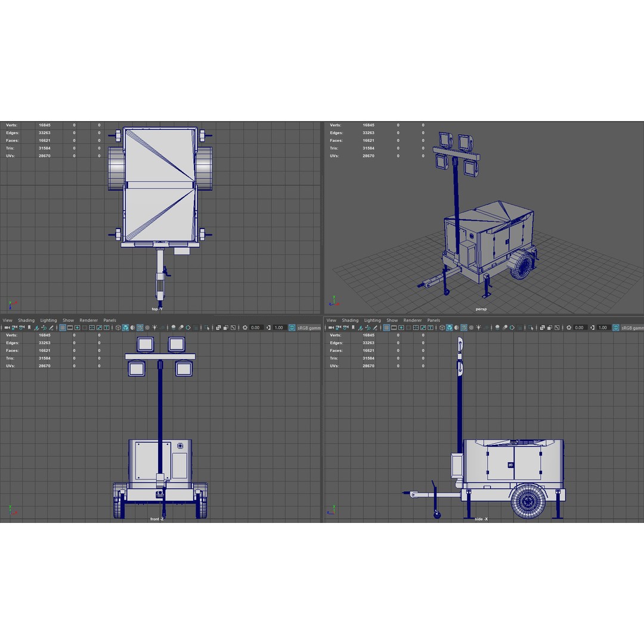Open Camera Attributes icon in side view panel

pos(345,327)
